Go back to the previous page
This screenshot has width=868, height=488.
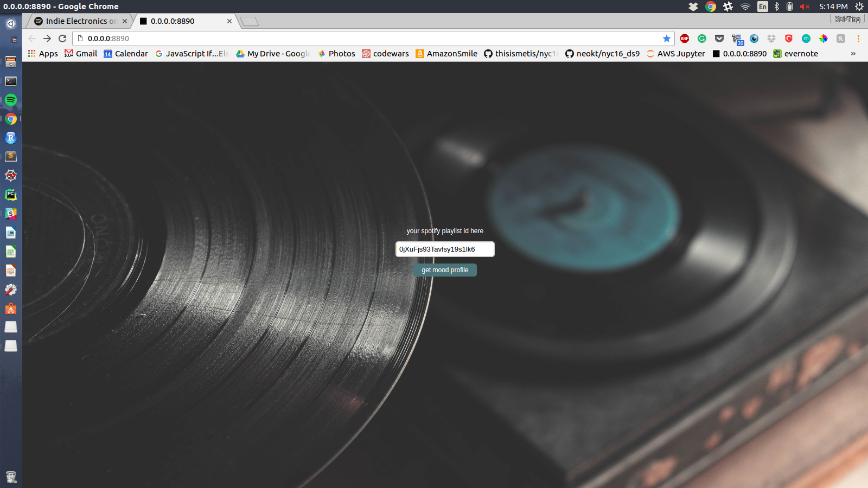[x=32, y=38]
